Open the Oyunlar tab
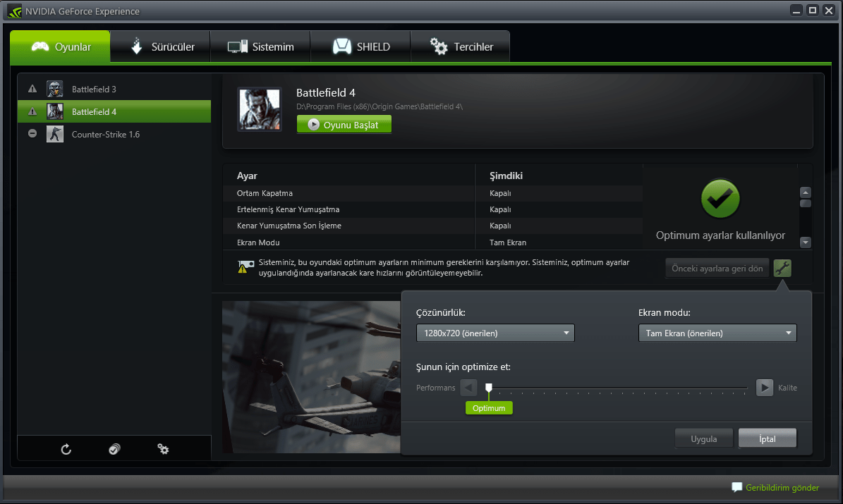The width and height of the screenshot is (843, 504). 60,47
